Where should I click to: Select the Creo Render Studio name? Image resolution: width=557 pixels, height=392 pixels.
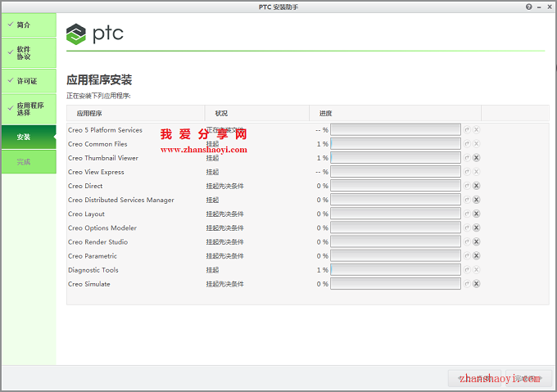97,242
